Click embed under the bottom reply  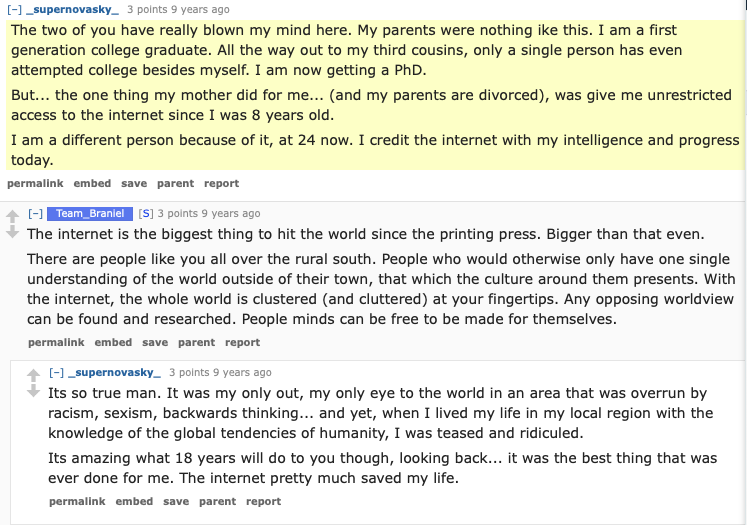pos(134,501)
